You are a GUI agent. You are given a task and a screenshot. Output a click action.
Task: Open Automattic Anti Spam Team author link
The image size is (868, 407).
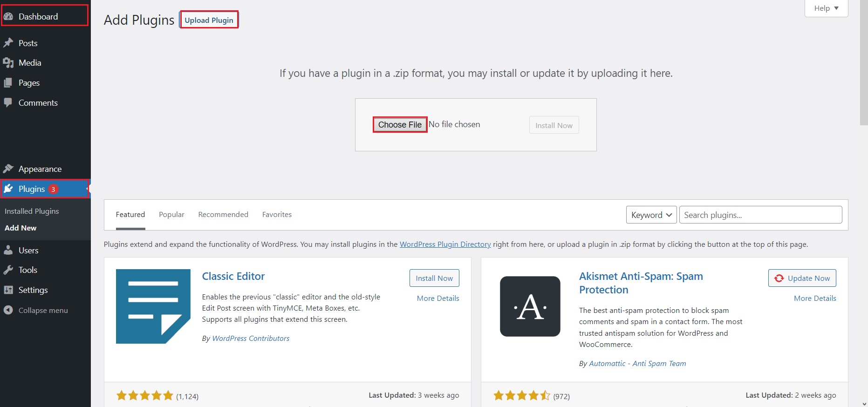637,364
